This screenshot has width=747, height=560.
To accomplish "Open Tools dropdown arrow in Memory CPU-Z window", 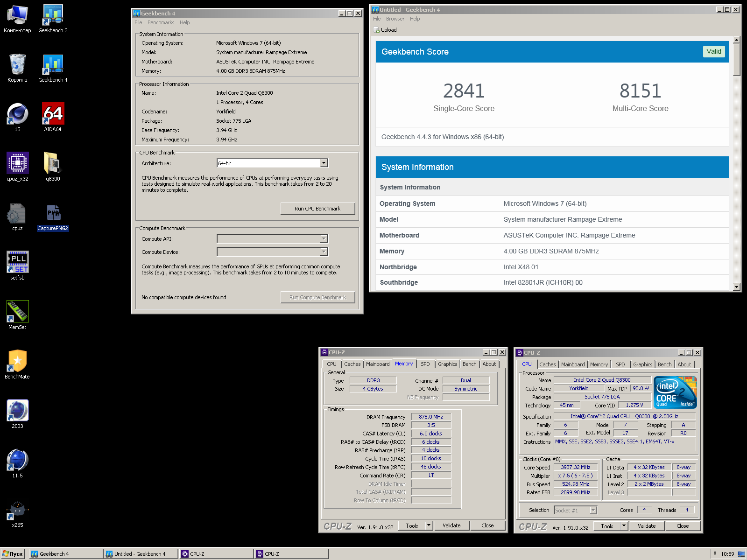I will 429,525.
